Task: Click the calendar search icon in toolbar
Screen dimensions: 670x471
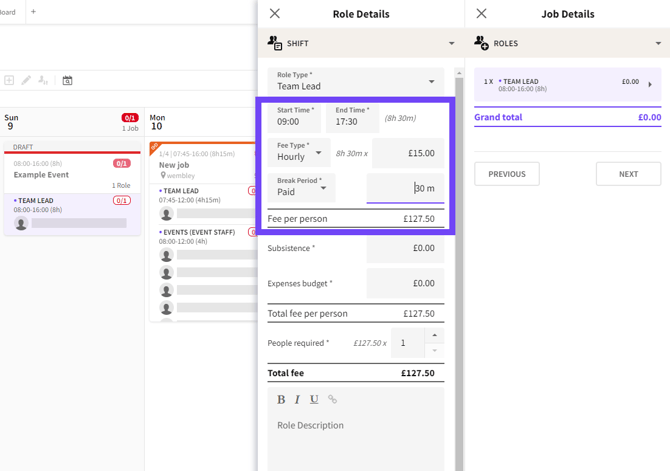Action: [67, 80]
